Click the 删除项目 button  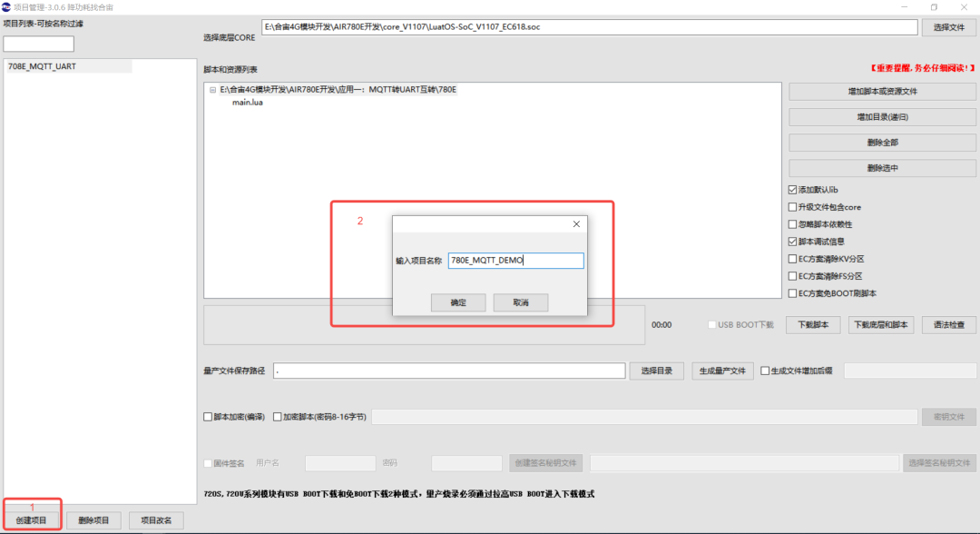[93, 520]
